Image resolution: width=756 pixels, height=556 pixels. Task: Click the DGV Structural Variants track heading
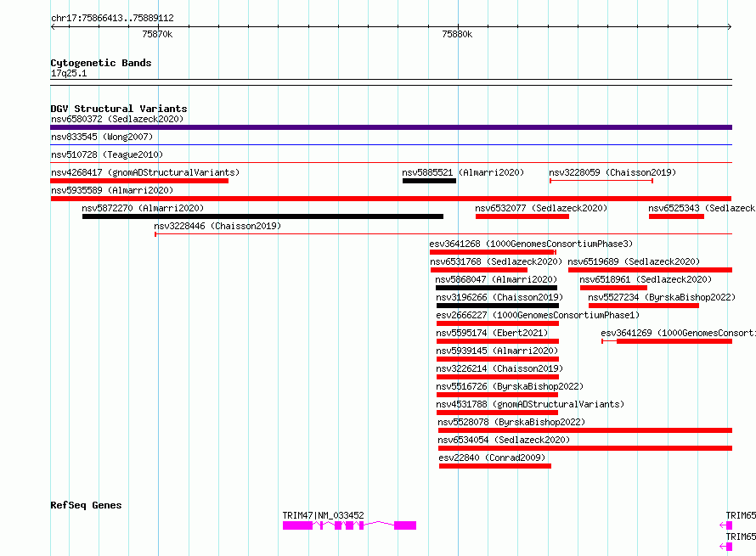click(x=119, y=109)
